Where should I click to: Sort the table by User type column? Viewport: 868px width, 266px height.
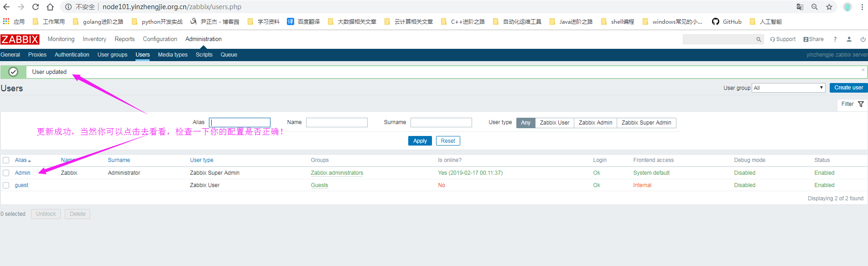tap(202, 160)
